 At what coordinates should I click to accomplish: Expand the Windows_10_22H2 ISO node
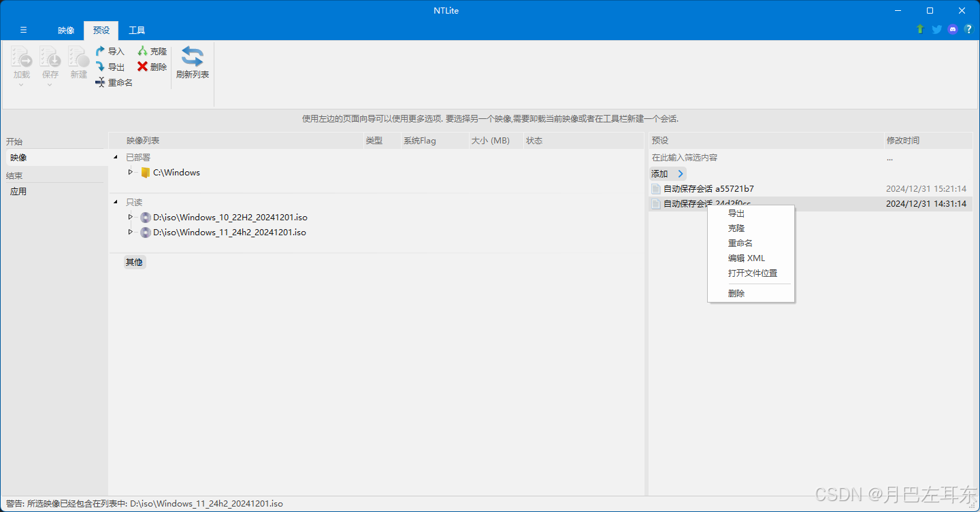131,217
